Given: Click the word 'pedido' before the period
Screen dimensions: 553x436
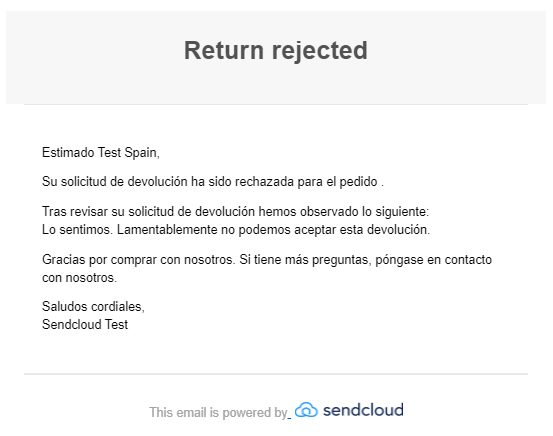Looking at the screenshot, I should pyautogui.click(x=358, y=182).
